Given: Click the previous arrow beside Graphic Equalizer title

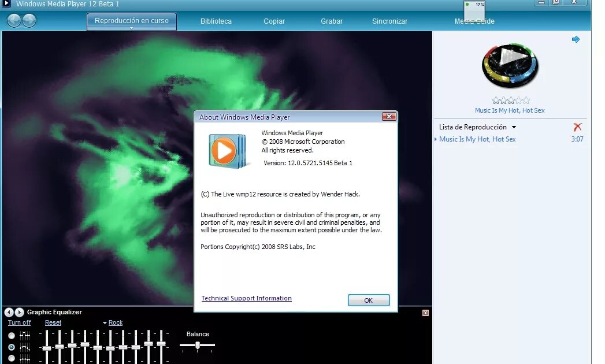Looking at the screenshot, I should (x=8, y=312).
